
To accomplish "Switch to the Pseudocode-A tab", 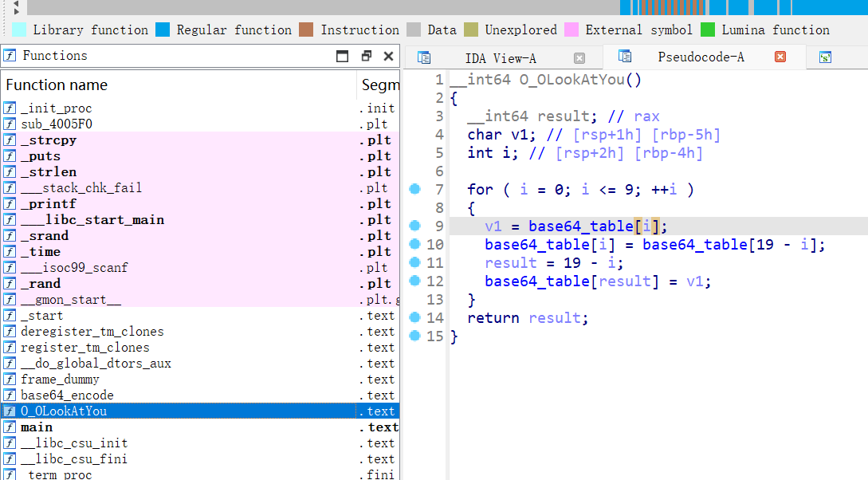I will point(701,57).
